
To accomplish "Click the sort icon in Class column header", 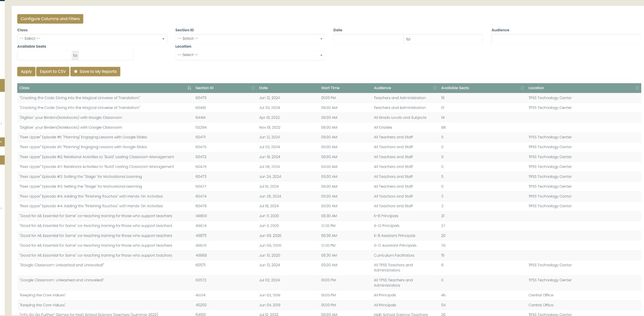I will [189, 88].
